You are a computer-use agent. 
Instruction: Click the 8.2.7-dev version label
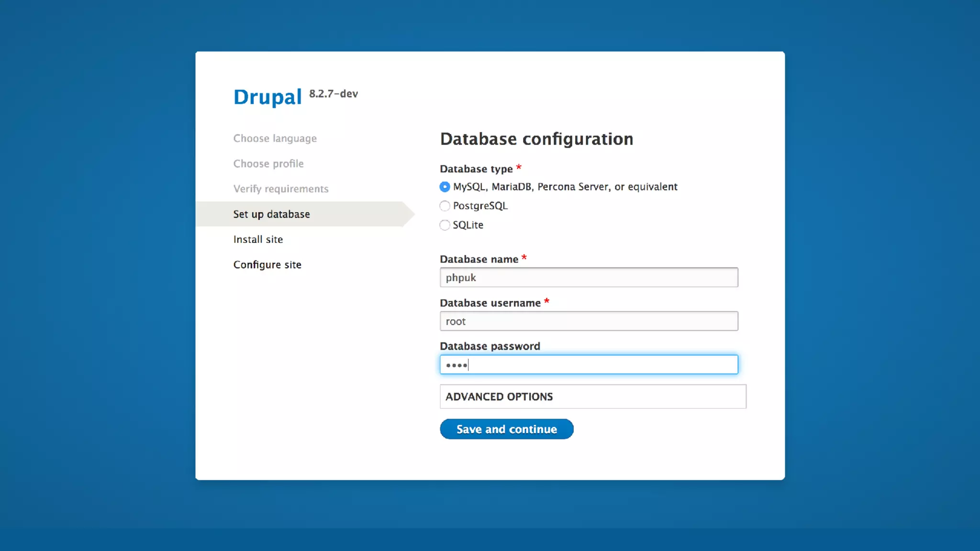(x=333, y=94)
